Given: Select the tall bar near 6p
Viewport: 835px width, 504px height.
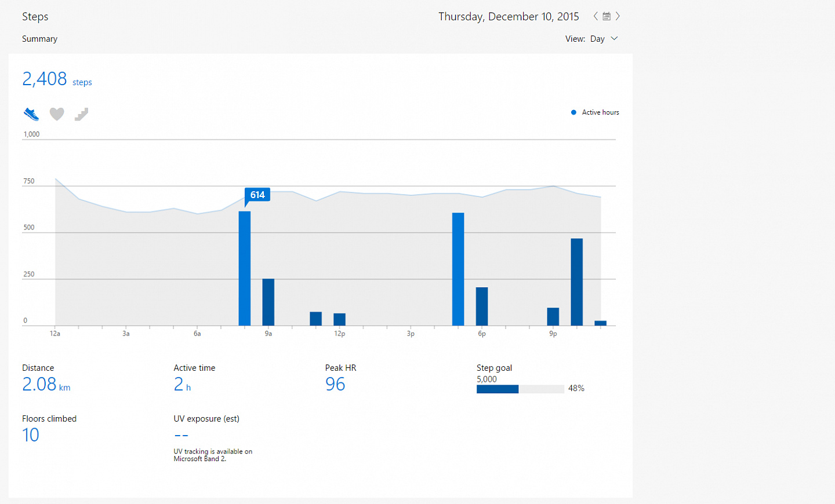Looking at the screenshot, I should (458, 269).
